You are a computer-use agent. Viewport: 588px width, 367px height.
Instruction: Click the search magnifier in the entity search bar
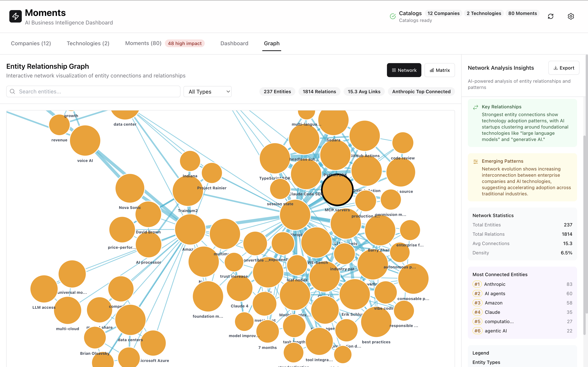pyautogui.click(x=12, y=91)
